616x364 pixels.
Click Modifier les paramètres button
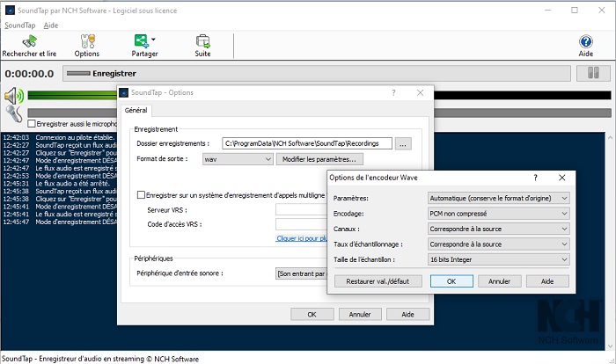[x=319, y=159]
